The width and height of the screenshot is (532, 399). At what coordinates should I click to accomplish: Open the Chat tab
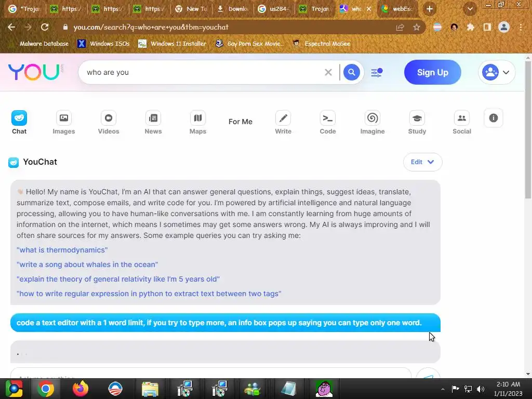click(x=19, y=123)
